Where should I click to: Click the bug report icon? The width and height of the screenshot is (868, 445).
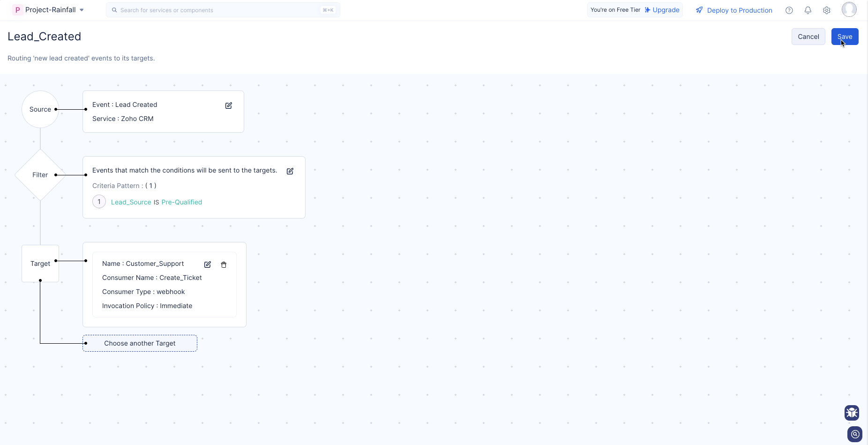pos(852,413)
